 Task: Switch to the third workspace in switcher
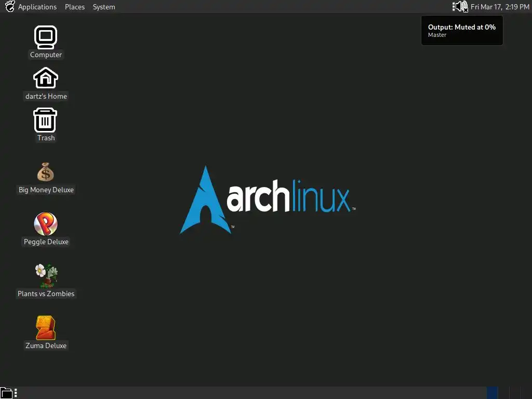point(515,393)
